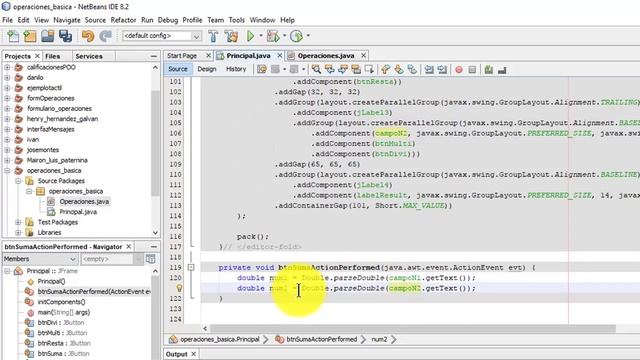Click the Source view button
640x360 pixels.
(178, 69)
